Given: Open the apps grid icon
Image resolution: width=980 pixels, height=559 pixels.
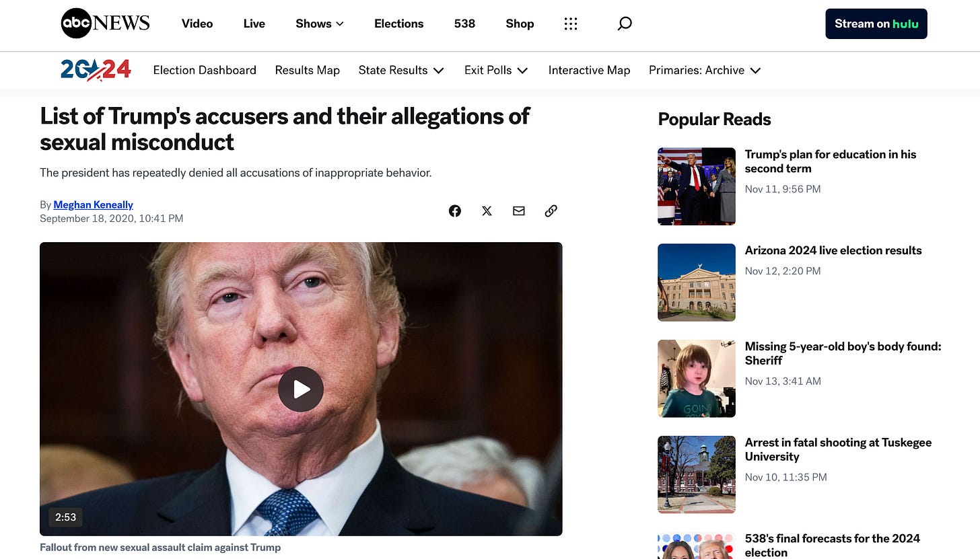Looking at the screenshot, I should [x=571, y=24].
